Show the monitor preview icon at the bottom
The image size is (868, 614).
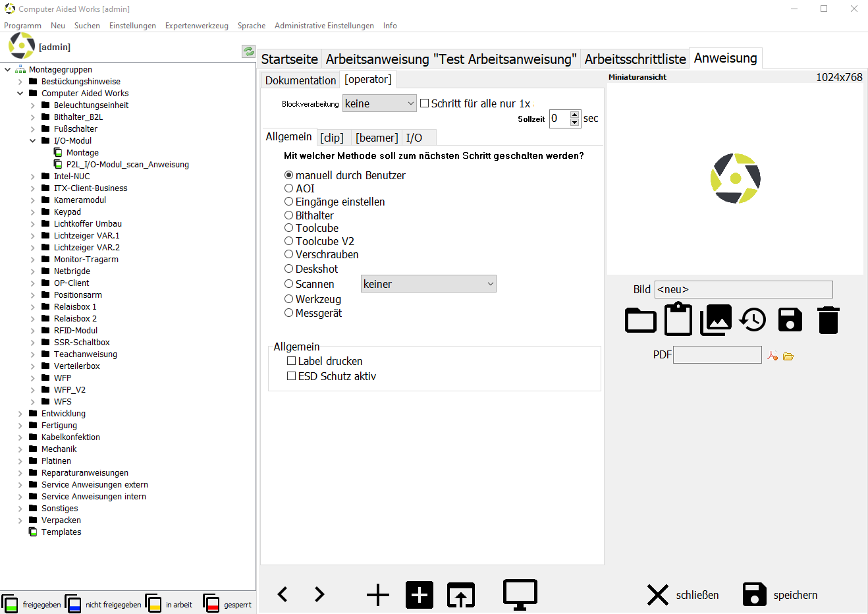520,594
